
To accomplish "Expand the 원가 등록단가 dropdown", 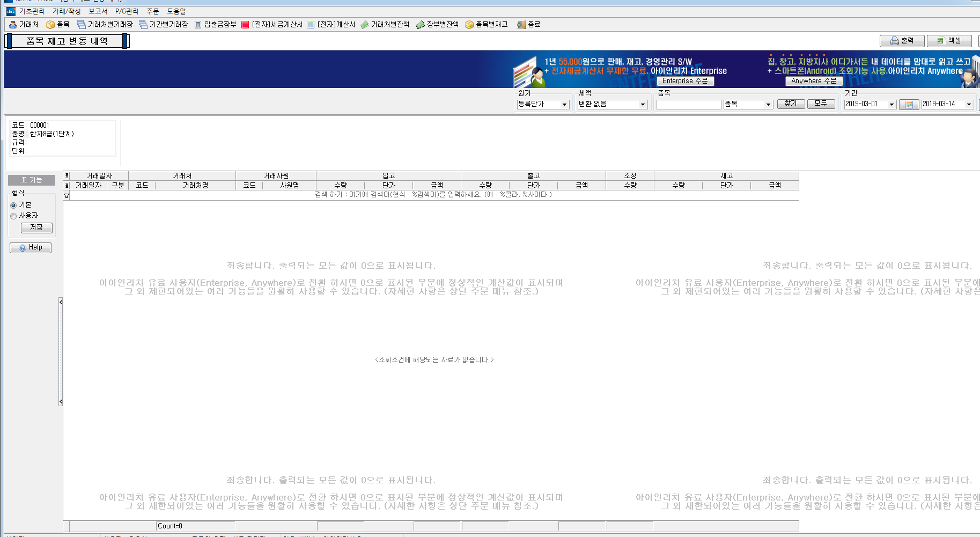I will point(564,105).
